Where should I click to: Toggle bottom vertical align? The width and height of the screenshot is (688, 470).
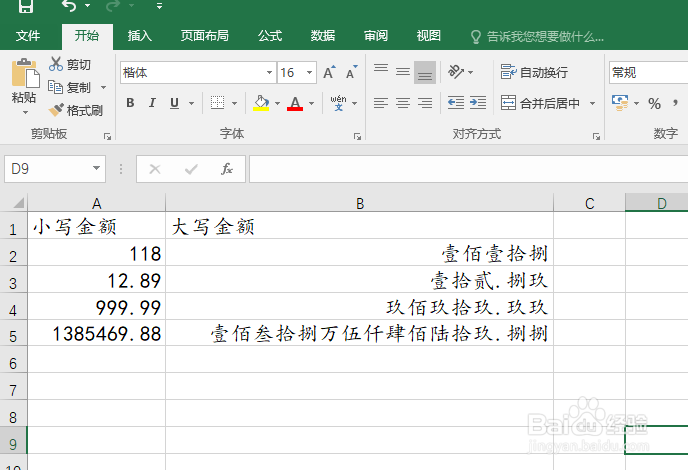coord(425,72)
